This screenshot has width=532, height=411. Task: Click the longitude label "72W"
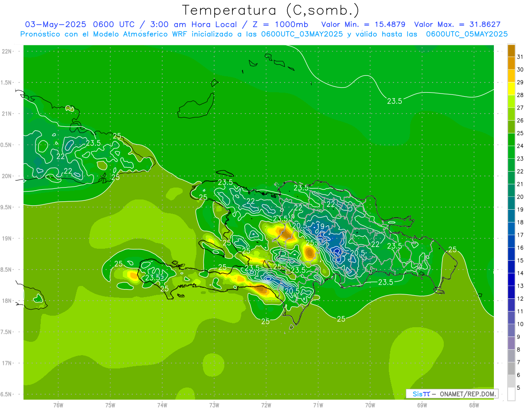coord(266,405)
